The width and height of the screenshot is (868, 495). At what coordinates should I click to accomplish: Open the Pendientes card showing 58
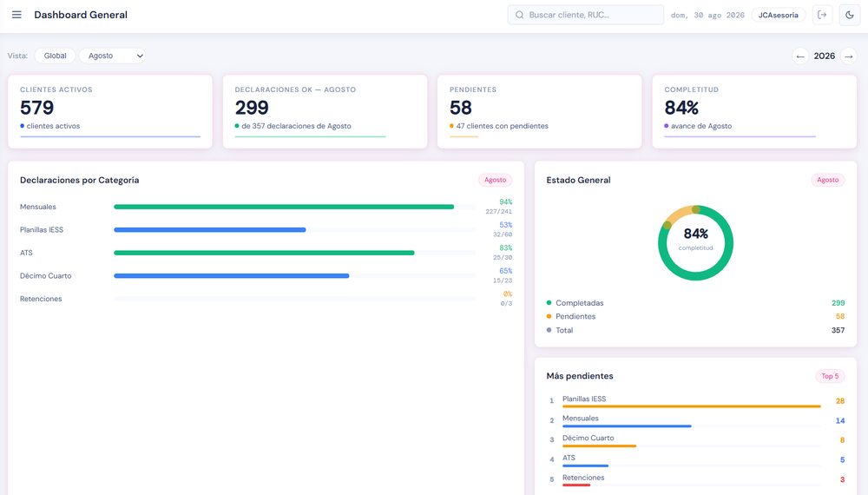[540, 111]
